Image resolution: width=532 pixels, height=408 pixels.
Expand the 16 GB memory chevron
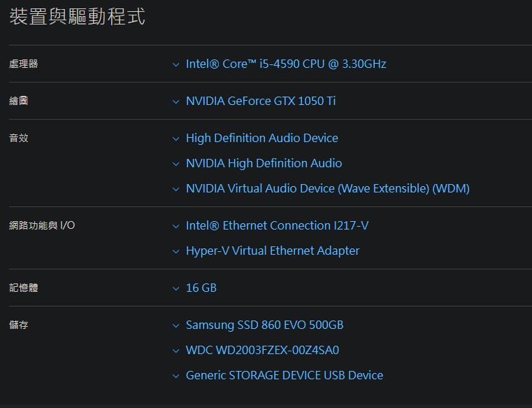[175, 288]
